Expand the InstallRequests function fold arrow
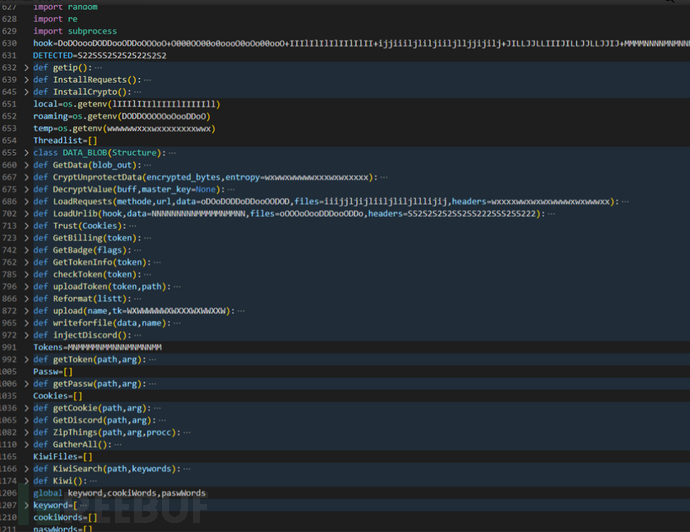Viewport: 690px width, 532px height. click(x=26, y=79)
